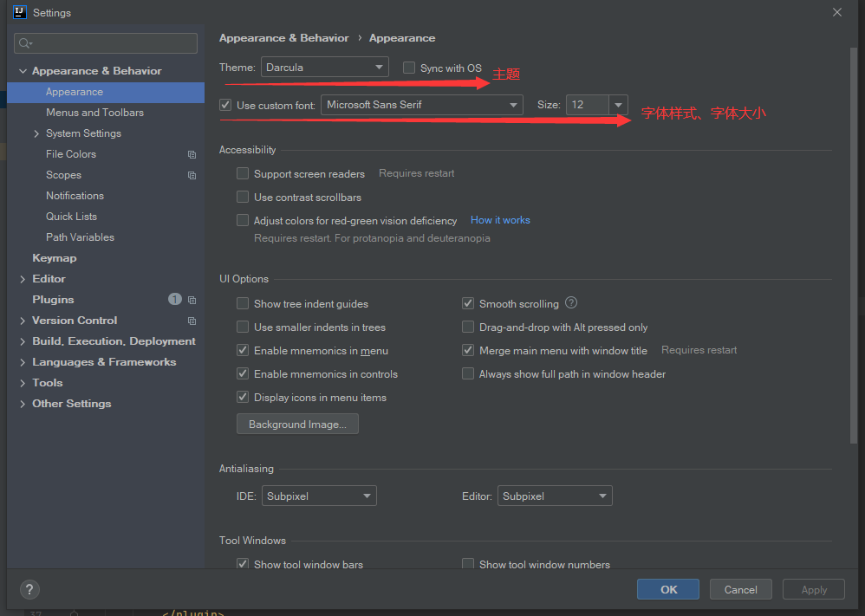Open the font Size dropdown arrow
Image resolution: width=865 pixels, height=616 pixels.
coord(618,105)
